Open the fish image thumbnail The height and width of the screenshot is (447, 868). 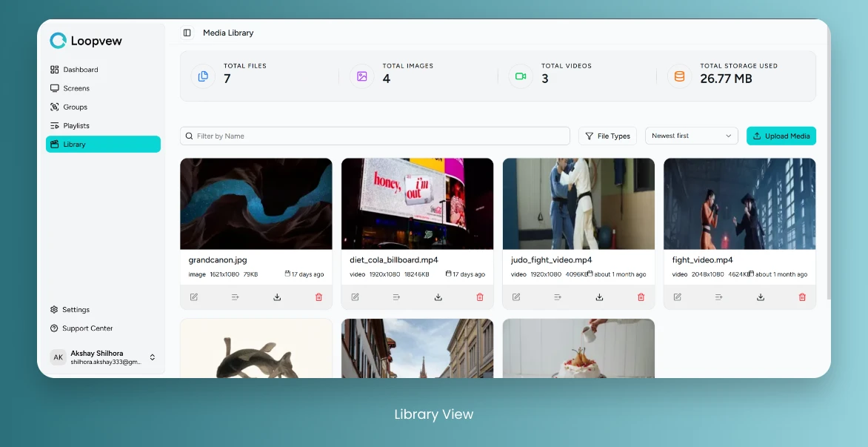tap(256, 348)
